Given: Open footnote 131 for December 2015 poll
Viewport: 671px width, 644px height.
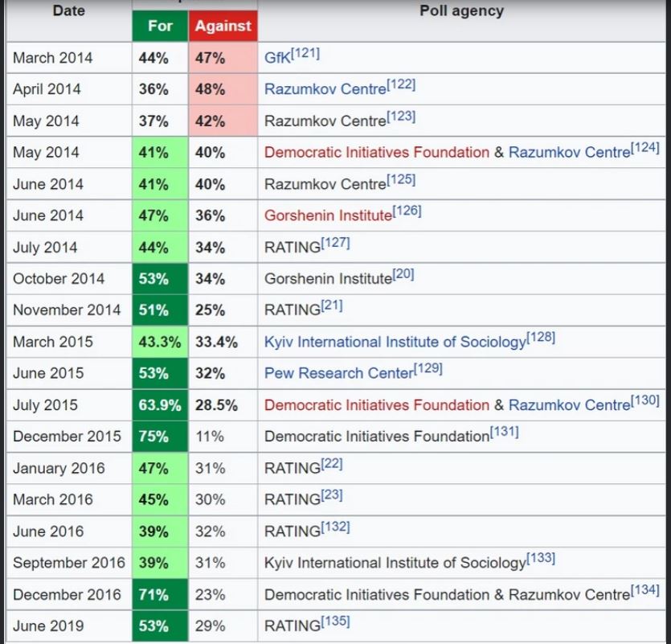Looking at the screenshot, I should click(x=504, y=433).
